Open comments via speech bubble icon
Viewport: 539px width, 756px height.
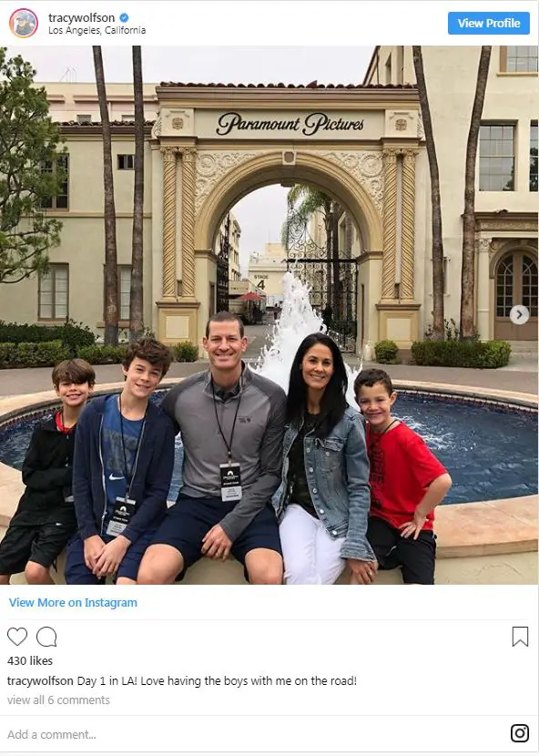[x=46, y=637]
